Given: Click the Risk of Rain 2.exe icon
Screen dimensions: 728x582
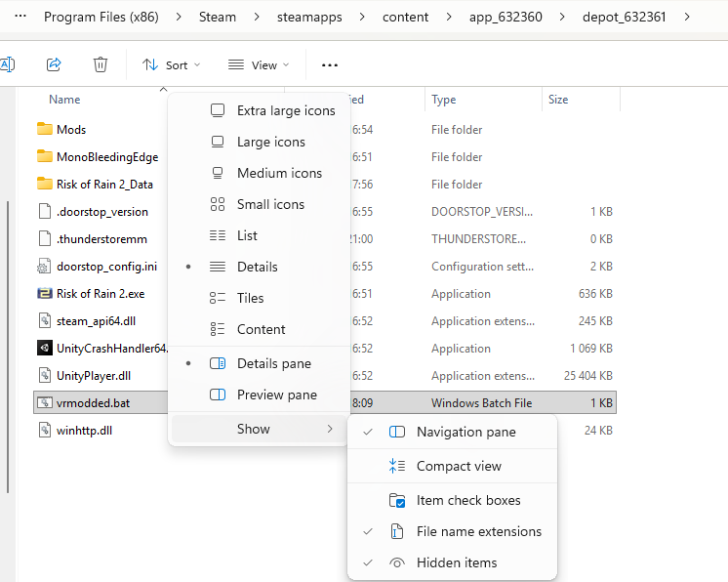Looking at the screenshot, I should [45, 293].
